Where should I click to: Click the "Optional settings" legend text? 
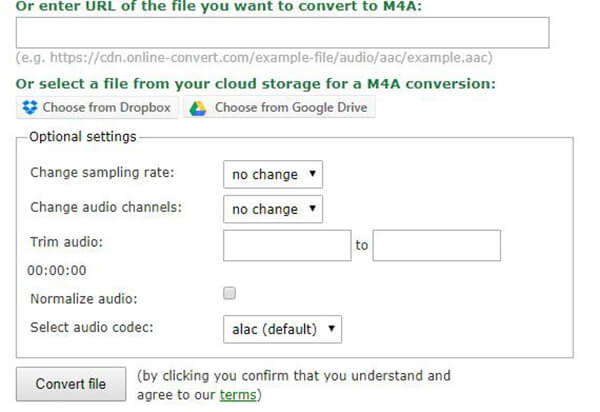point(83,137)
